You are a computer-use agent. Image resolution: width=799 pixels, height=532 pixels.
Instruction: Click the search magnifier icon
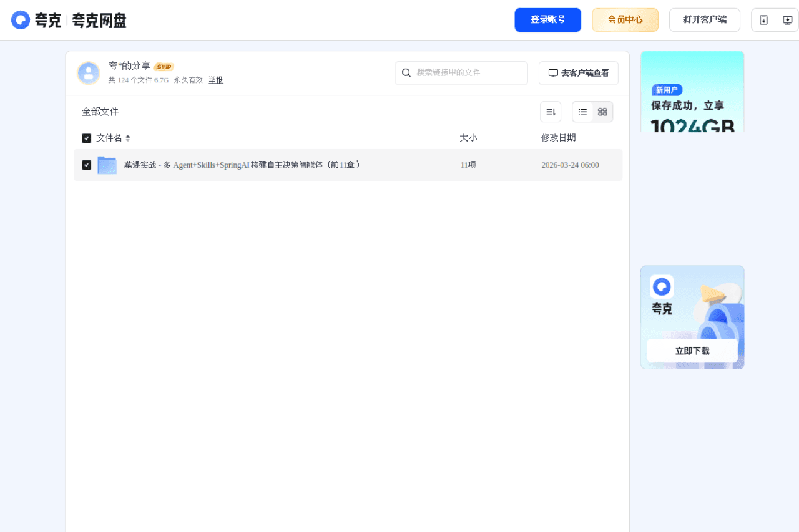tap(406, 73)
